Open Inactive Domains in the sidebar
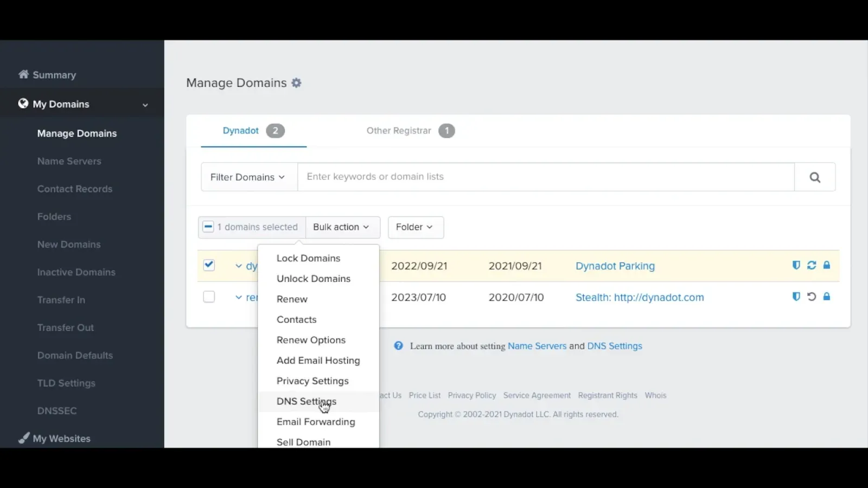This screenshot has height=488, width=868. click(76, 272)
